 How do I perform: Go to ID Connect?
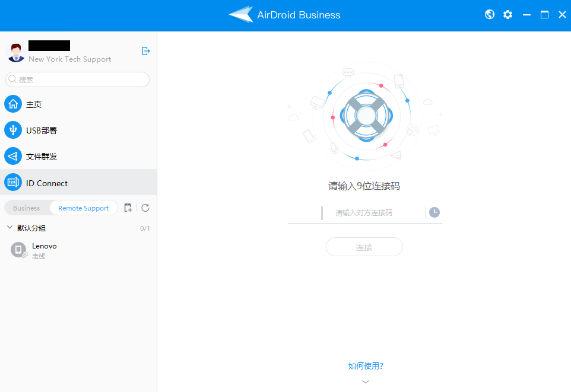[x=78, y=183]
